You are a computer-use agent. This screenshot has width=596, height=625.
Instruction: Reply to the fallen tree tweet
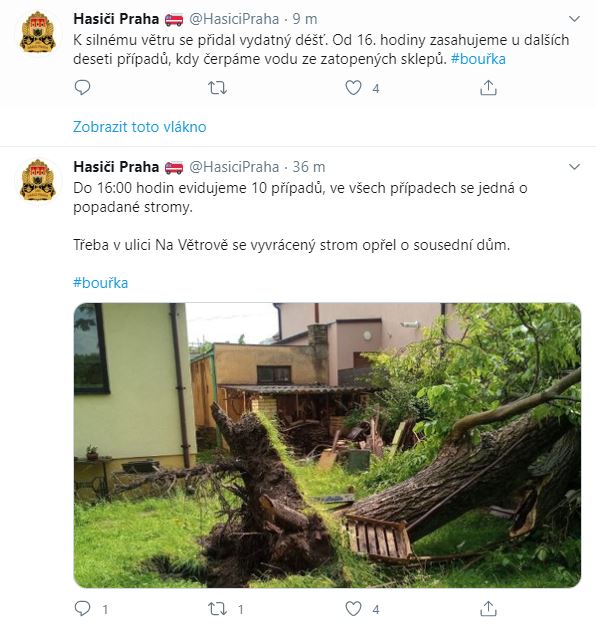83,608
